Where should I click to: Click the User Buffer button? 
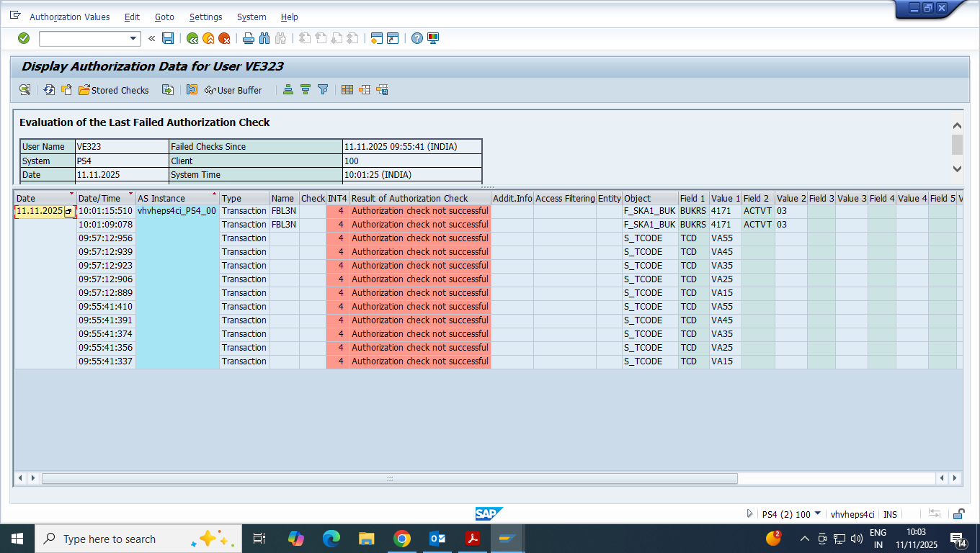coord(233,90)
